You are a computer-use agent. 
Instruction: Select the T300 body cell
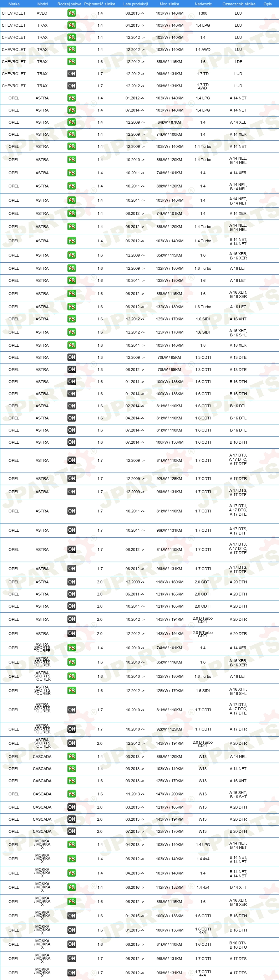click(203, 13)
